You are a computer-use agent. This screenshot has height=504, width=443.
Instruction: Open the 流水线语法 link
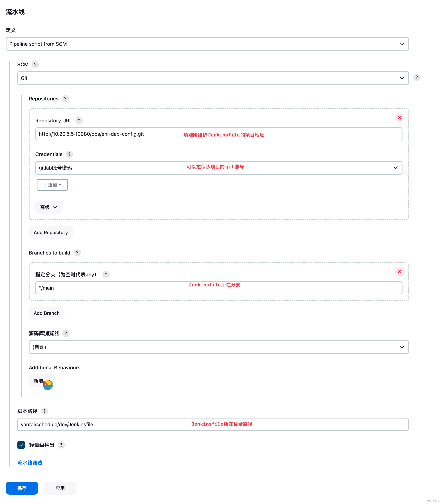(x=30, y=463)
